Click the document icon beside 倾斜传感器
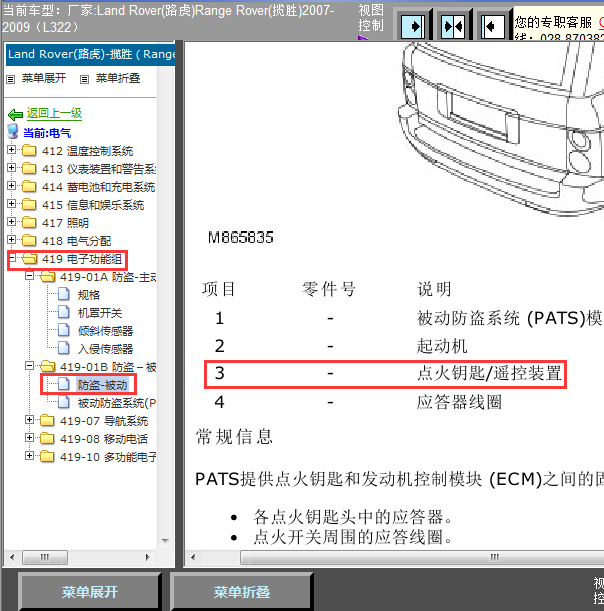The height and width of the screenshot is (611, 604). (64, 330)
